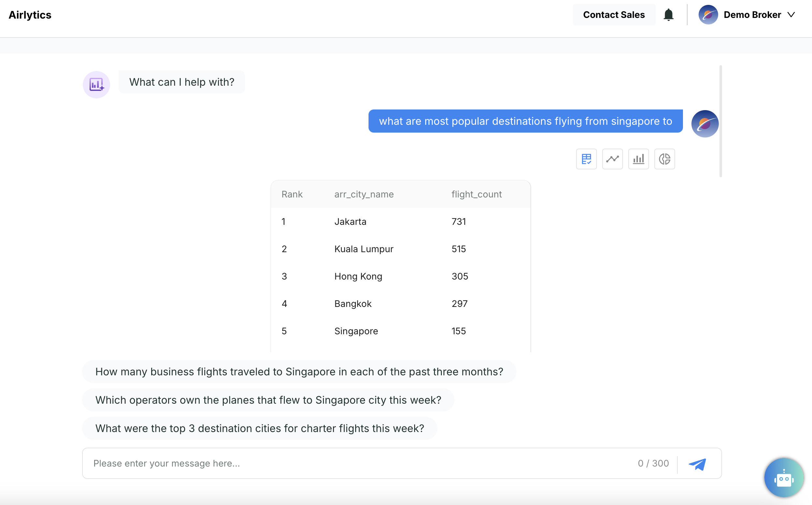The width and height of the screenshot is (812, 505).
Task: Click the Bangkok table cell
Action: pyautogui.click(x=353, y=304)
